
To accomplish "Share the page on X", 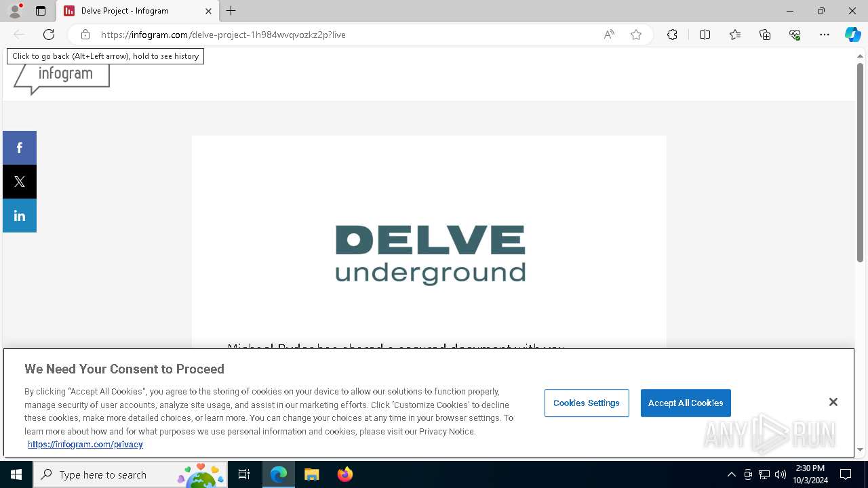I will pyautogui.click(x=20, y=182).
